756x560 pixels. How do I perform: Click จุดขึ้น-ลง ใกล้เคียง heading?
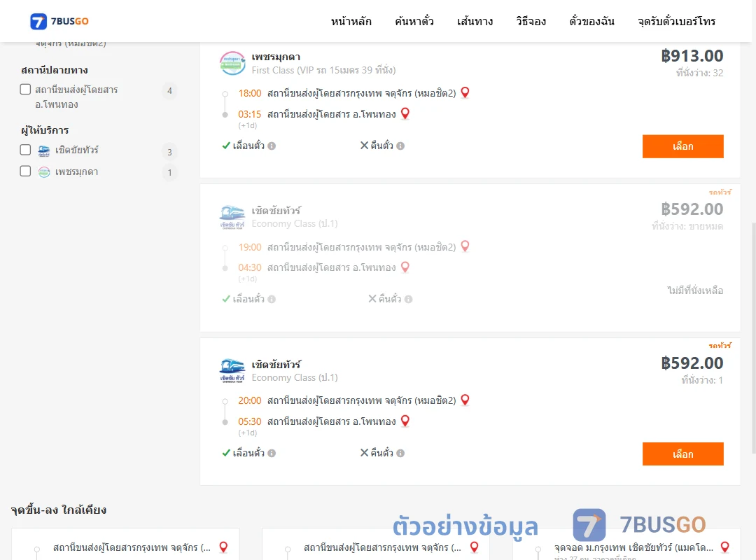59,510
